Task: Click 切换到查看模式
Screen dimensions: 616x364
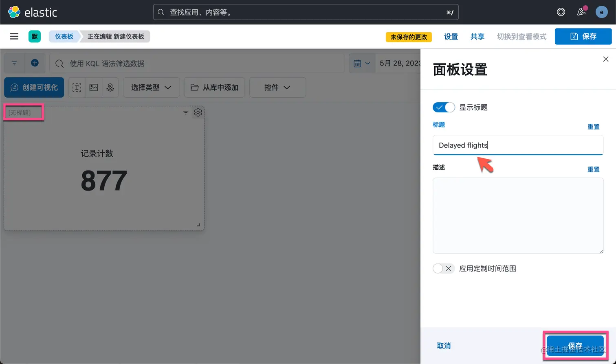Action: 521,37
